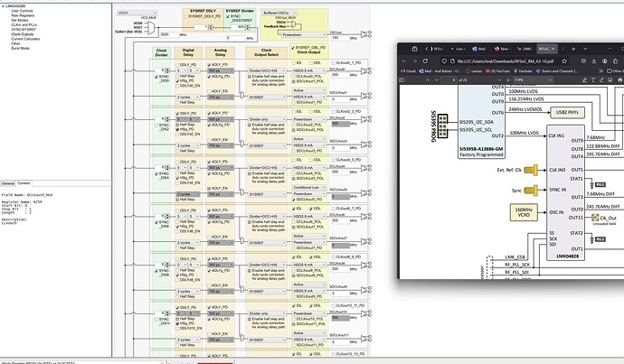The height and width of the screenshot is (364, 624).
Task: Click the VCO_MUX multiplexer symbol
Action: click(x=151, y=27)
